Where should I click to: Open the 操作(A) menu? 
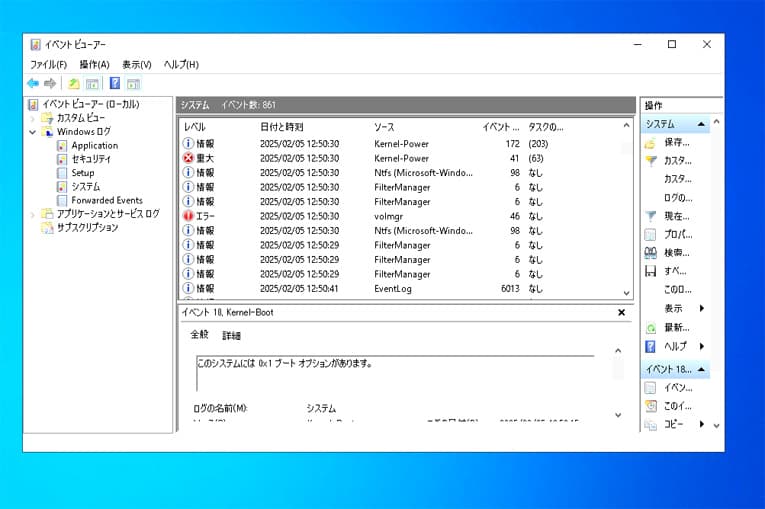pos(94,65)
